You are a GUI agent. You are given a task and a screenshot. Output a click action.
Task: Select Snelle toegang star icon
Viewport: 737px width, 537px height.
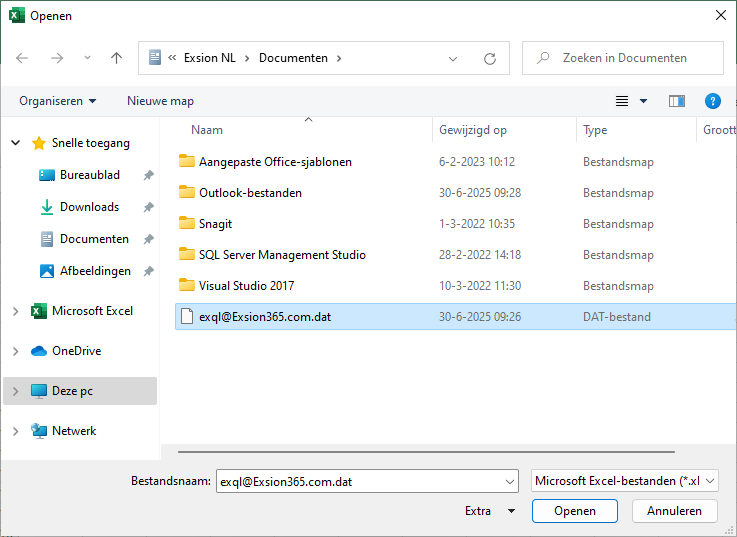pyautogui.click(x=39, y=143)
